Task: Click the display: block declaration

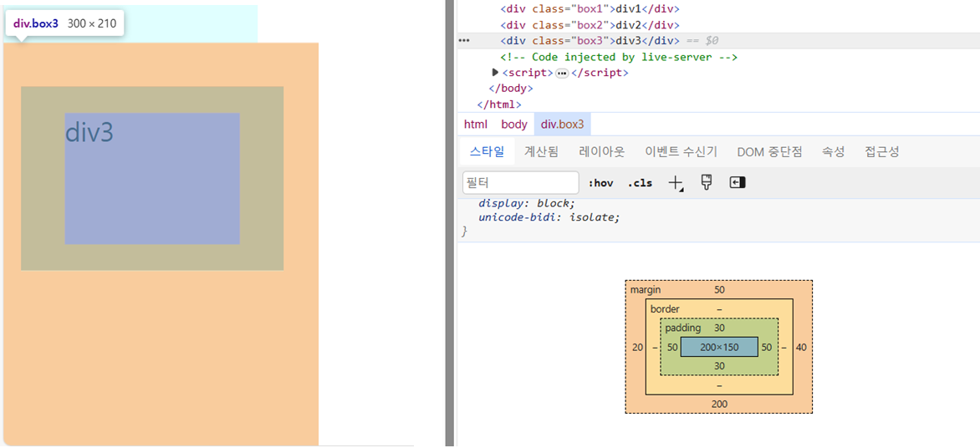Action: tap(526, 203)
